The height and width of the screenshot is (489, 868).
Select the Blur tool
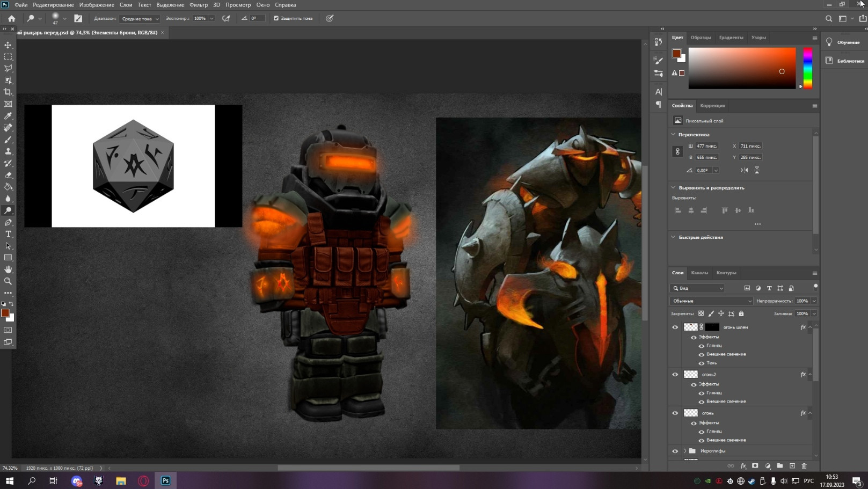8,199
